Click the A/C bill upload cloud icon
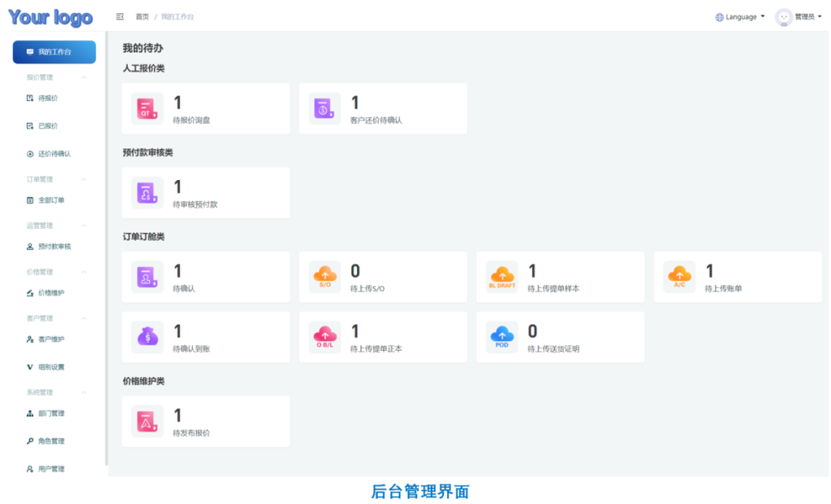Image resolution: width=831 pixels, height=504 pixels. 679,276
